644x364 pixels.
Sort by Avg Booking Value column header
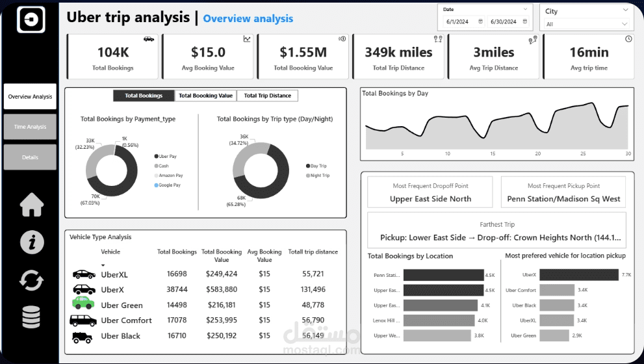coord(264,255)
